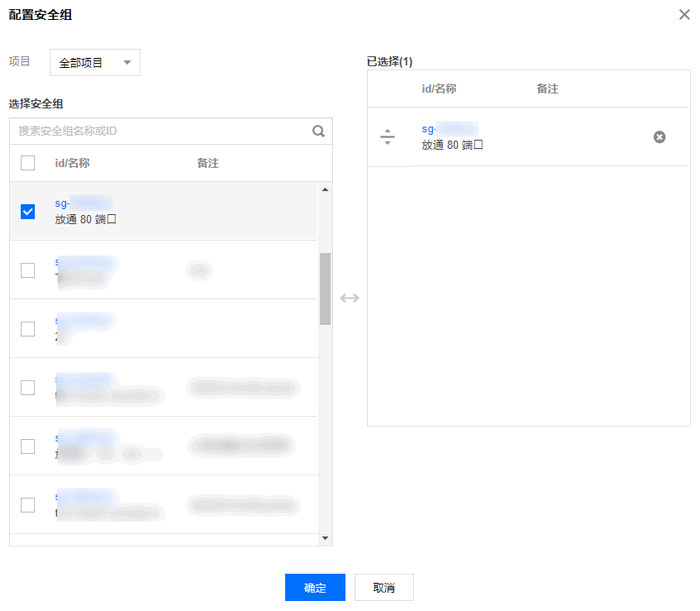Remove the selected security group with the X icon

[x=659, y=137]
